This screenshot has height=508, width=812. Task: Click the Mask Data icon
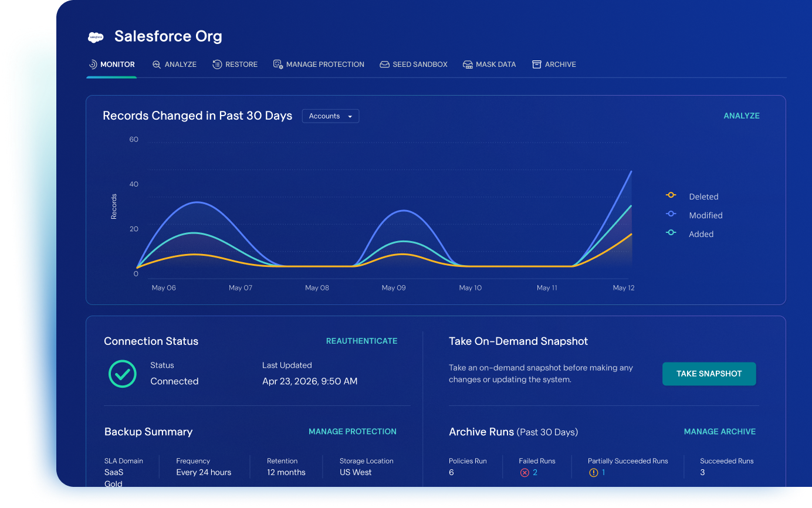coord(468,65)
